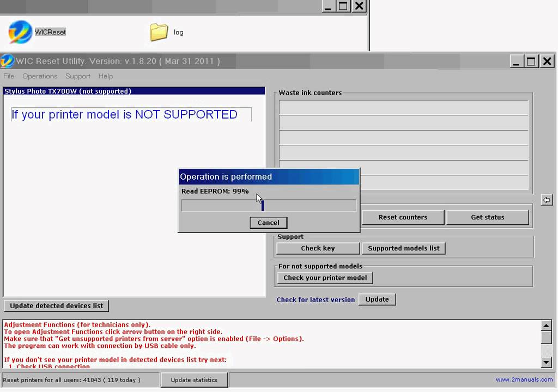Click the Read EEPROM progress bar

click(x=269, y=206)
